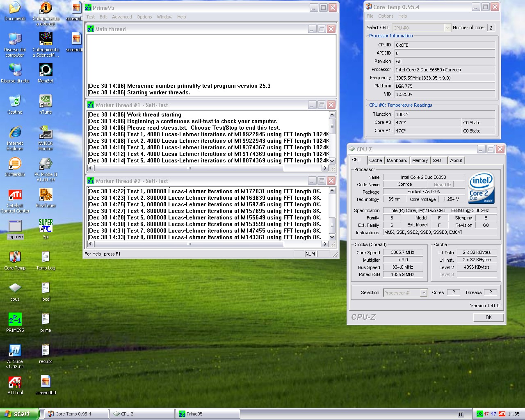Click Worker thread #1 vertical scrollbar down arrow
525x420 pixels.
click(x=332, y=161)
